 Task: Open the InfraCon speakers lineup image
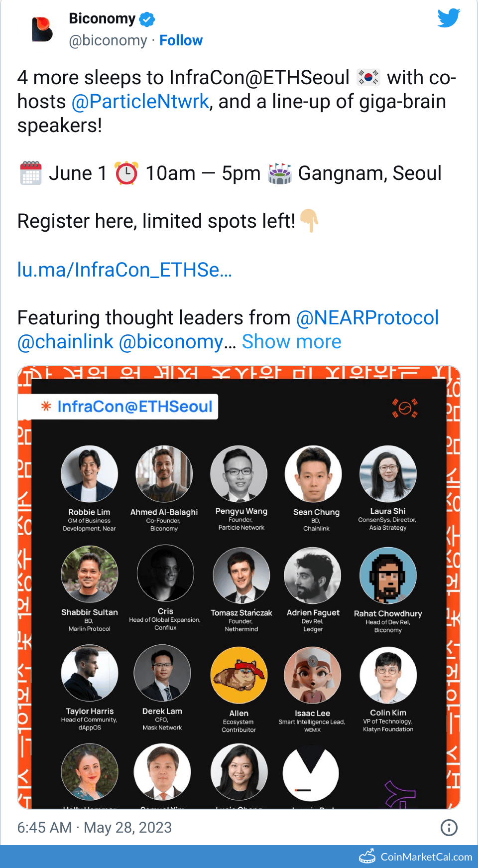point(239,588)
